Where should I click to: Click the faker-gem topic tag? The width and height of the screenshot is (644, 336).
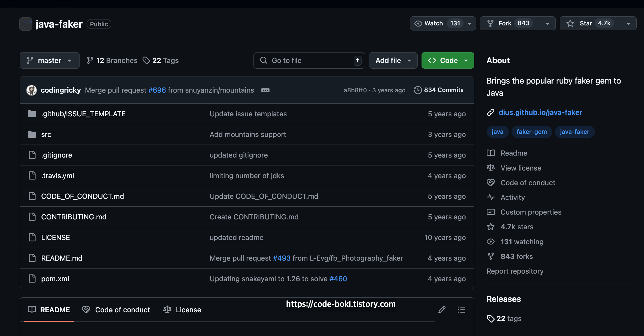(531, 132)
